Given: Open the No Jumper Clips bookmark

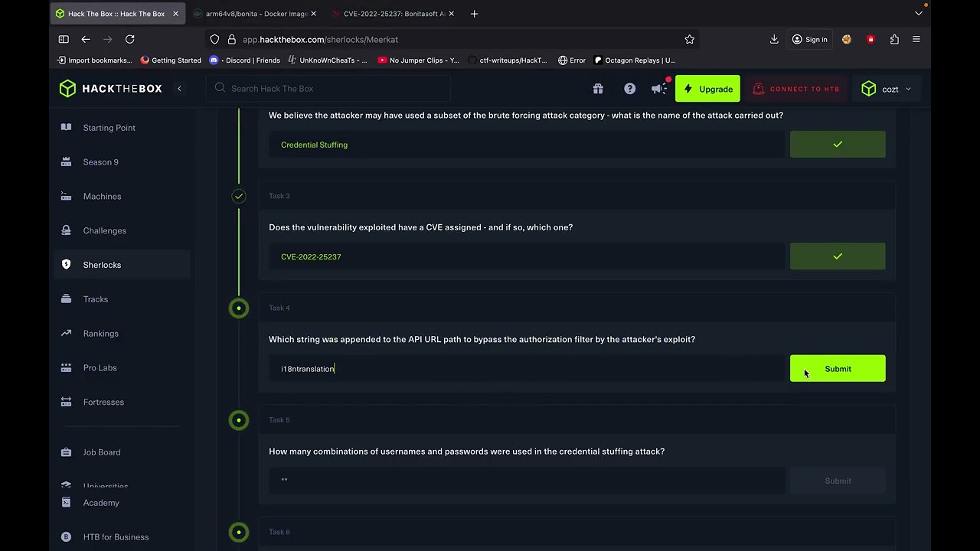Looking at the screenshot, I should tap(419, 60).
